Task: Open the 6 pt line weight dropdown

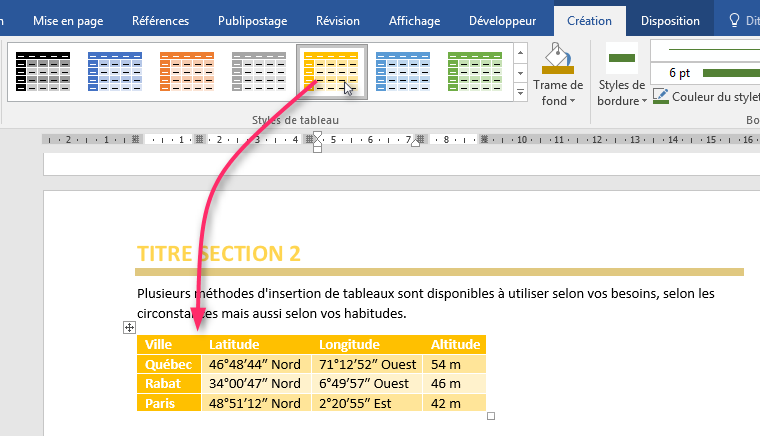Action: [705, 72]
